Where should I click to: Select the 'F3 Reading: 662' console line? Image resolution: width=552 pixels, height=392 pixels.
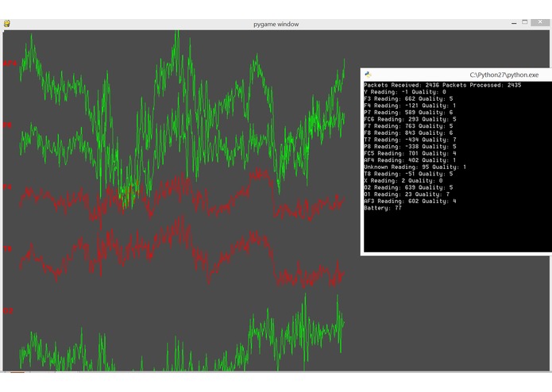(x=408, y=98)
